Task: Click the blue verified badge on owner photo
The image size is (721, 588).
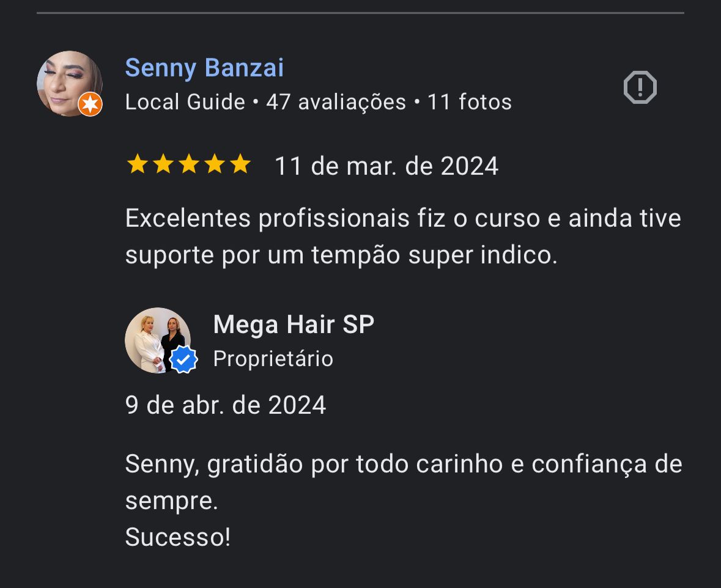Action: click(183, 360)
